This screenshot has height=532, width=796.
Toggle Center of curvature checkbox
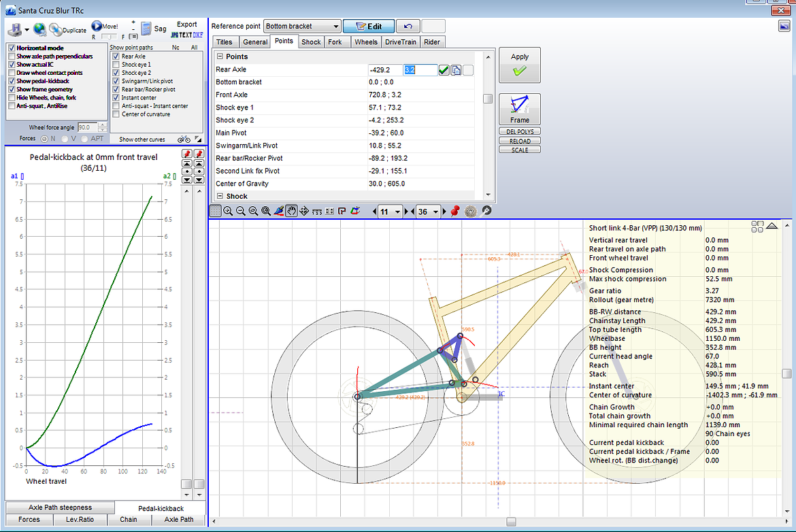pos(116,114)
